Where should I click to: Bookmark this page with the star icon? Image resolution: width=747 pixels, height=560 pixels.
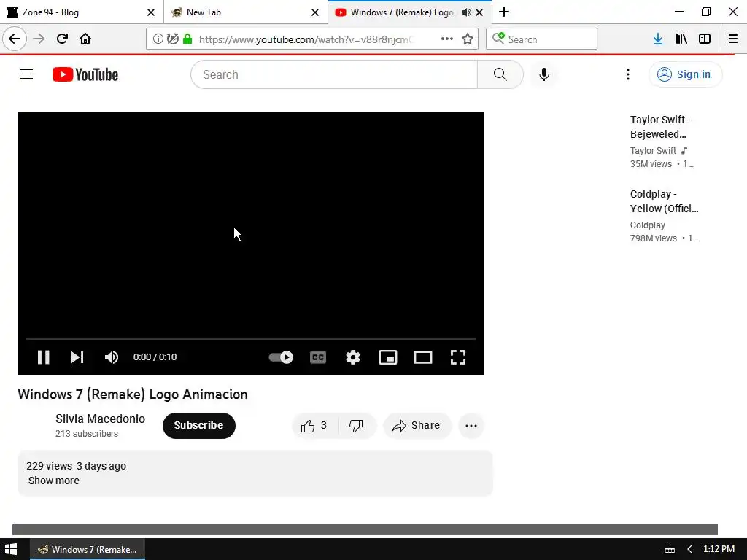468,39
